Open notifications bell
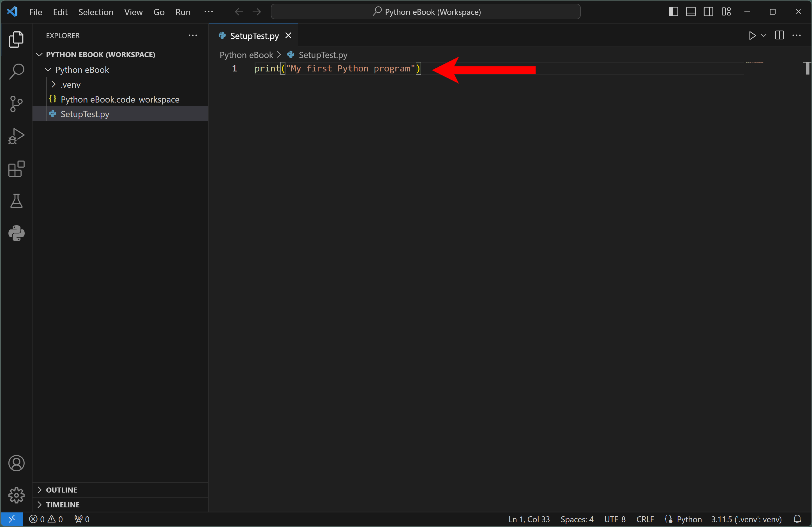Screen dimensions: 812x527 (x=797, y=519)
